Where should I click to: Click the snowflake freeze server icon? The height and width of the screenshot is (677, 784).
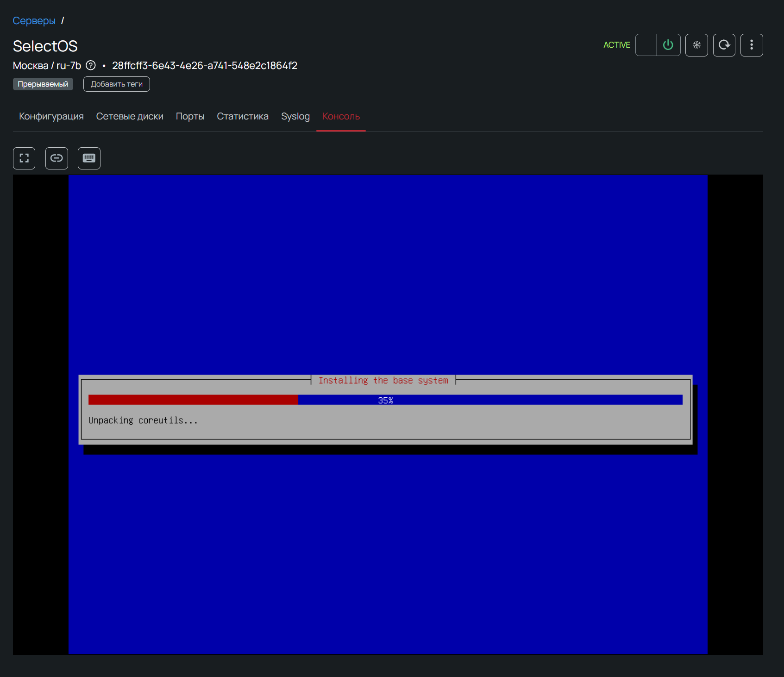tap(696, 45)
